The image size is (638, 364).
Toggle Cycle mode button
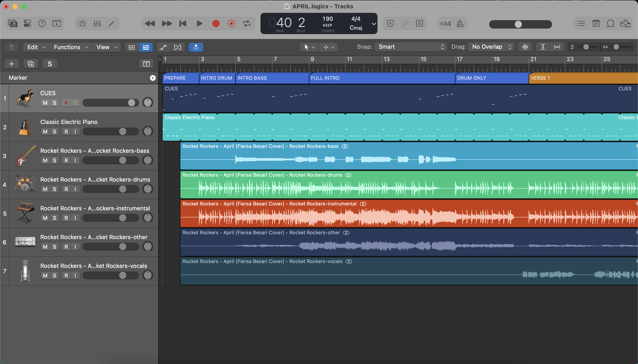coord(247,24)
